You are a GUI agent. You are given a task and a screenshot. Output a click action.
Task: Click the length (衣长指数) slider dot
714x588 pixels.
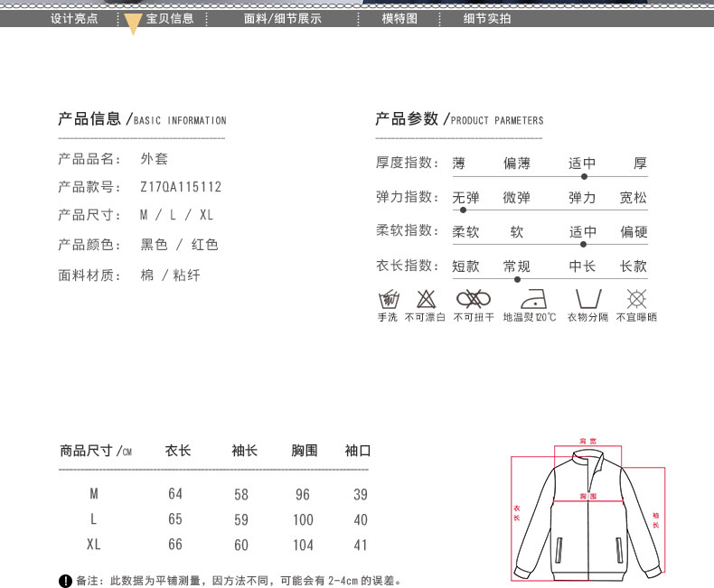[517, 279]
